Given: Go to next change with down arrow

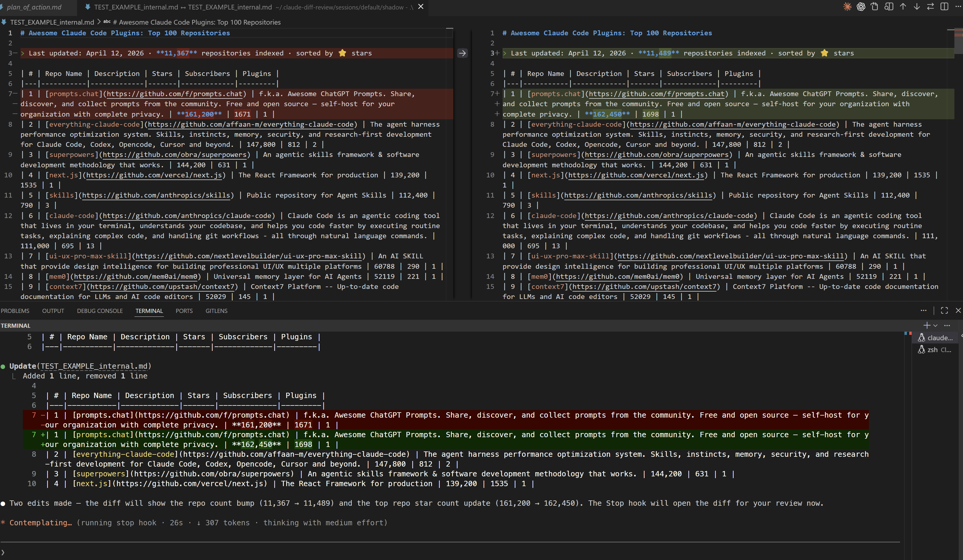Looking at the screenshot, I should 917,7.
